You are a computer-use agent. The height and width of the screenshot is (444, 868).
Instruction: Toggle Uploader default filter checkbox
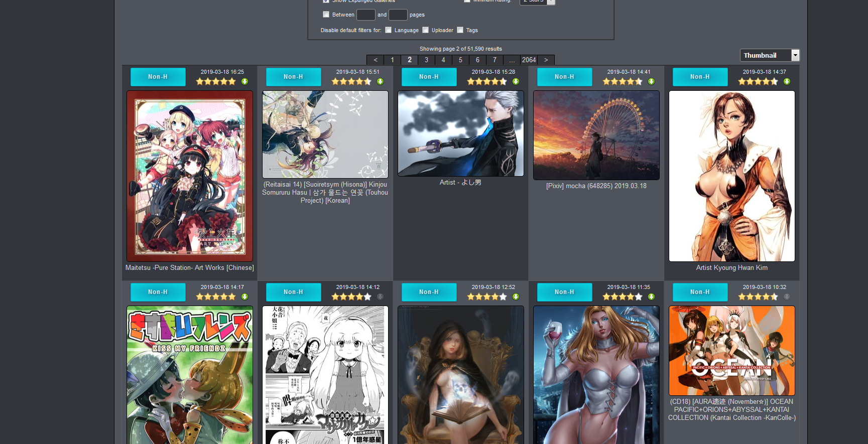(x=425, y=30)
